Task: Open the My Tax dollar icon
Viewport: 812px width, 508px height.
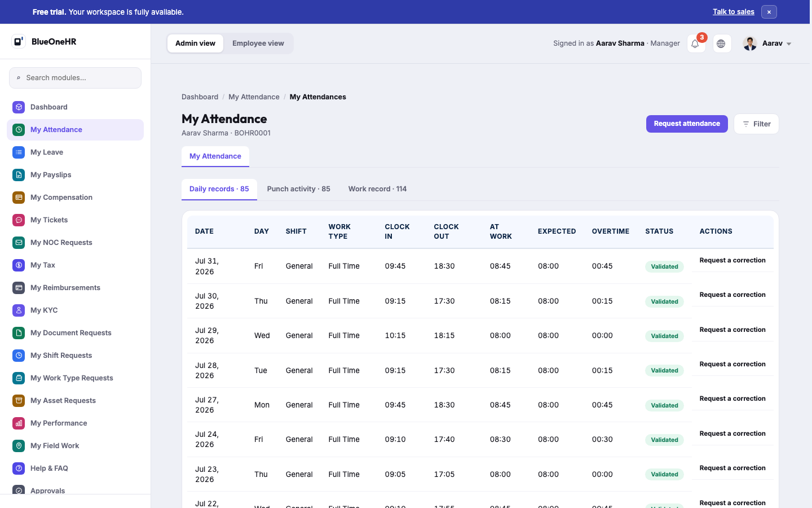Action: click(19, 265)
